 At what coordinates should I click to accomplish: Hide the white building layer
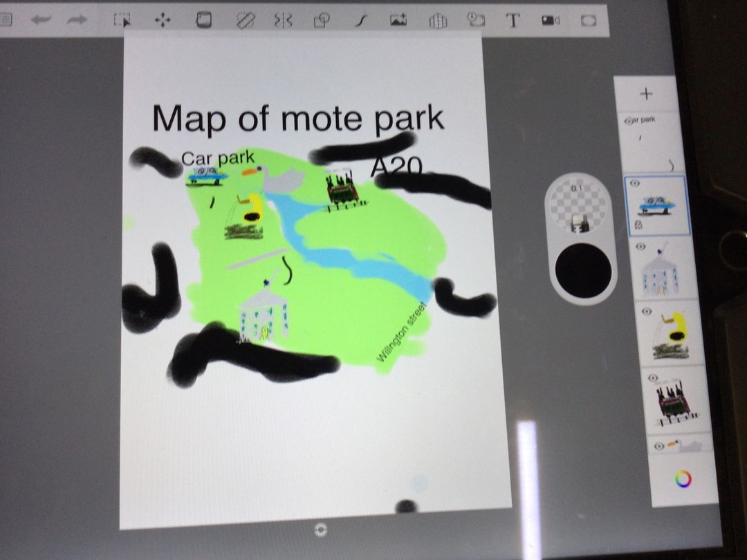point(640,246)
